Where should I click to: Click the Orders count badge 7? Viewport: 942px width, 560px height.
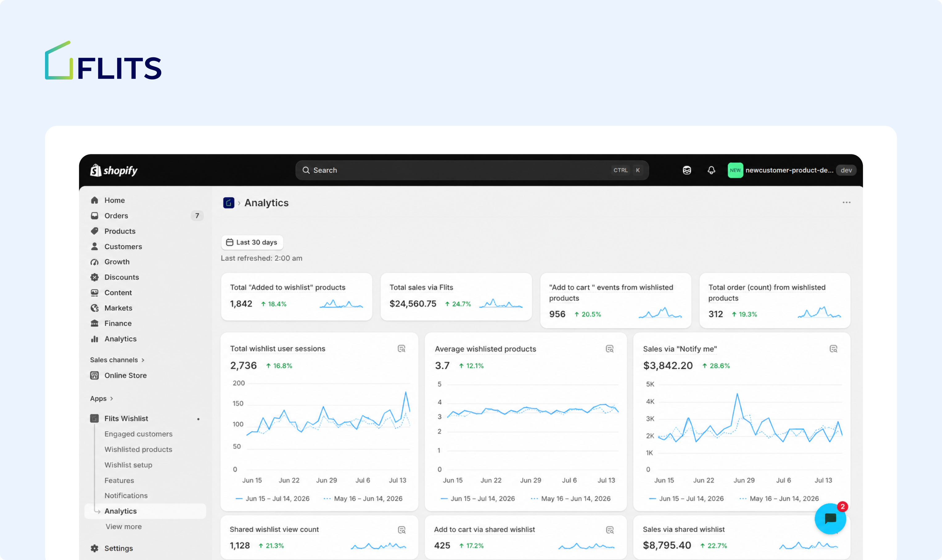pos(197,215)
